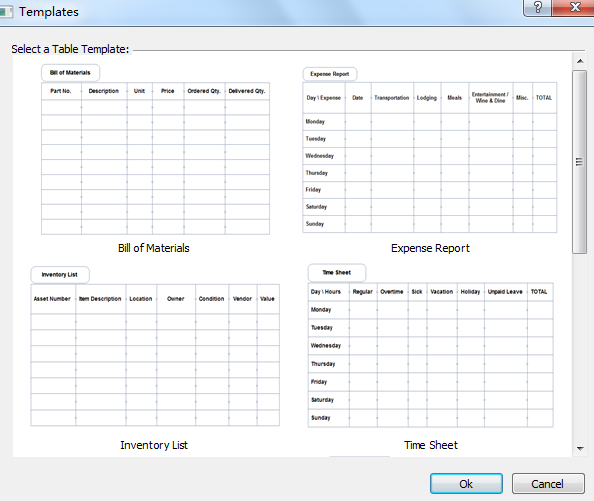Click the vertical scrollbar thumb
This screenshot has height=501, width=594.
[x=579, y=162]
